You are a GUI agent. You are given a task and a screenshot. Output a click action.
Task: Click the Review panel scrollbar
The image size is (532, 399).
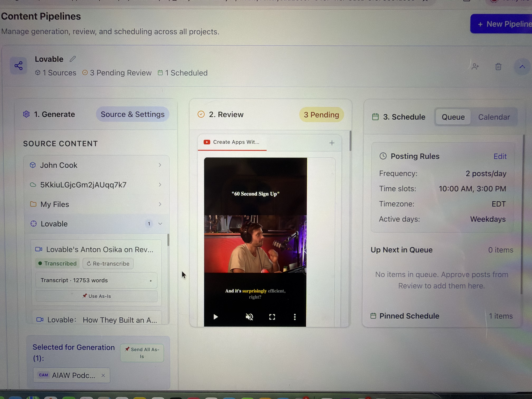[350, 141]
